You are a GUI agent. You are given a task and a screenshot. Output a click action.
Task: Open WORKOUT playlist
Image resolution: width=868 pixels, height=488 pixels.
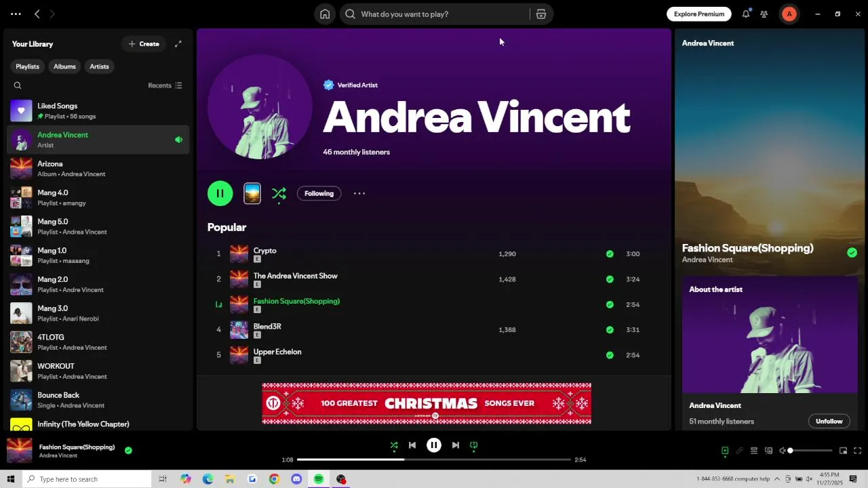pos(99,371)
